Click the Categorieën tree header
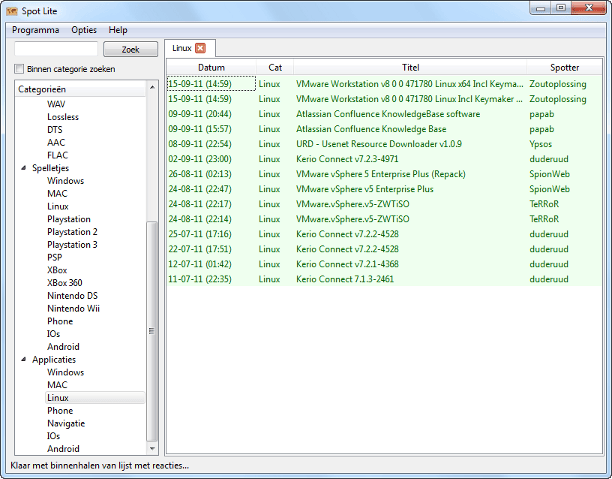 pos(80,89)
